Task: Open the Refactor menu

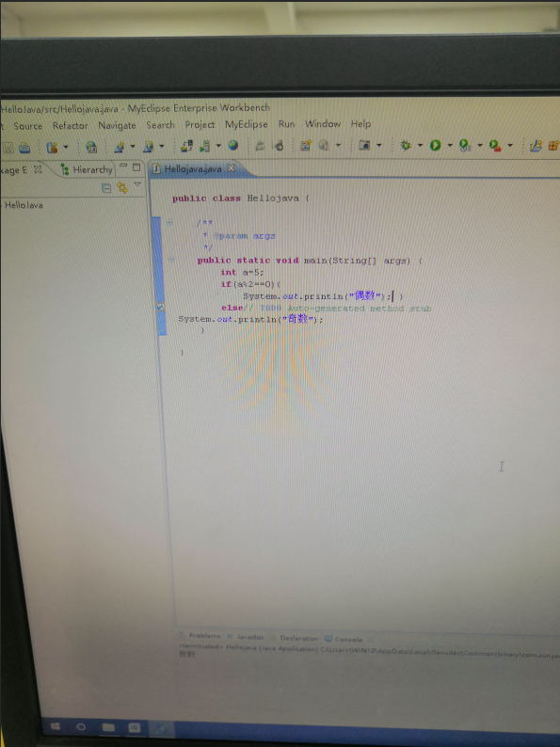Action: [x=71, y=125]
